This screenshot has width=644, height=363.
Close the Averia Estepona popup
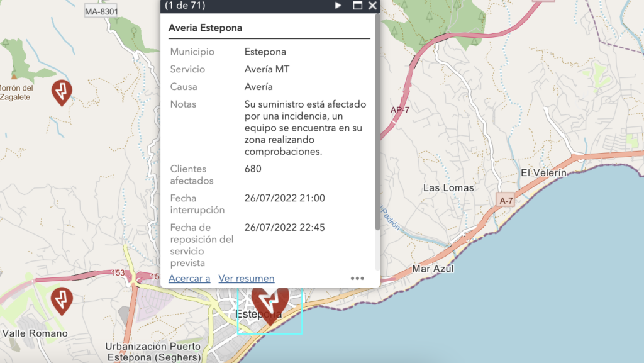pyautogui.click(x=372, y=5)
